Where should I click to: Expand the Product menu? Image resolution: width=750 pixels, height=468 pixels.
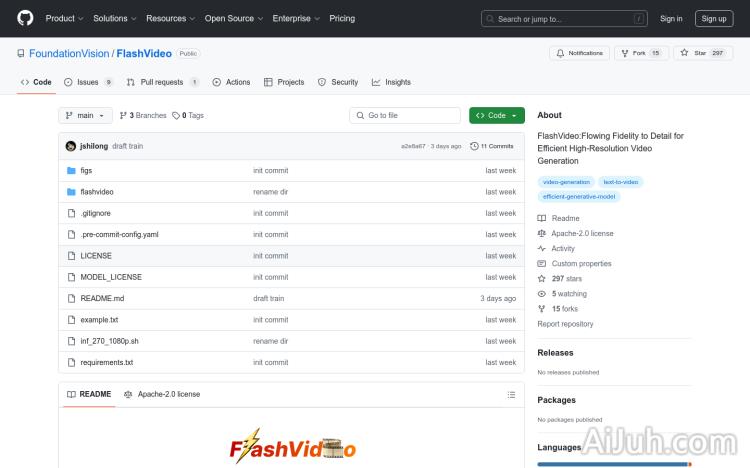click(x=65, y=18)
